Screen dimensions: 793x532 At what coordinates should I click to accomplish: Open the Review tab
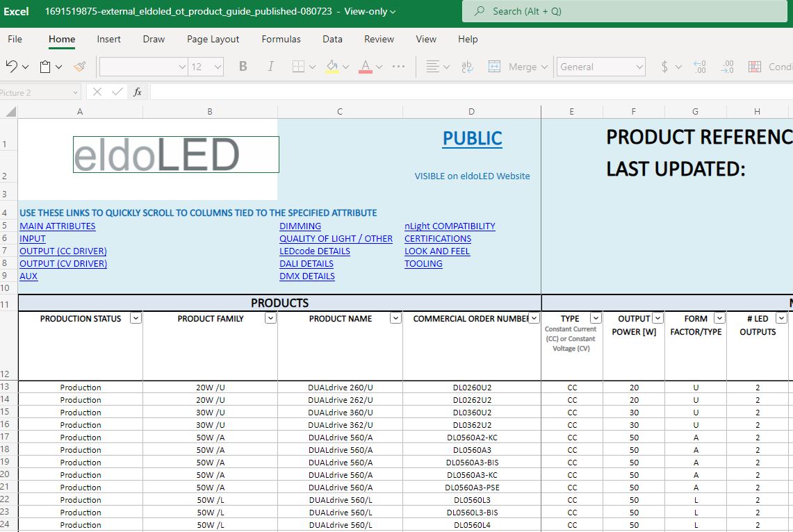coord(379,39)
